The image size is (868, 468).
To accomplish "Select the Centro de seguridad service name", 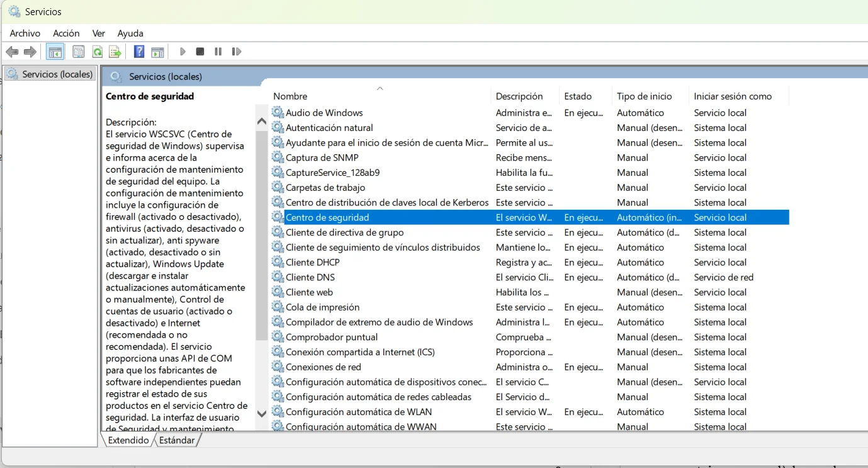I will (327, 217).
